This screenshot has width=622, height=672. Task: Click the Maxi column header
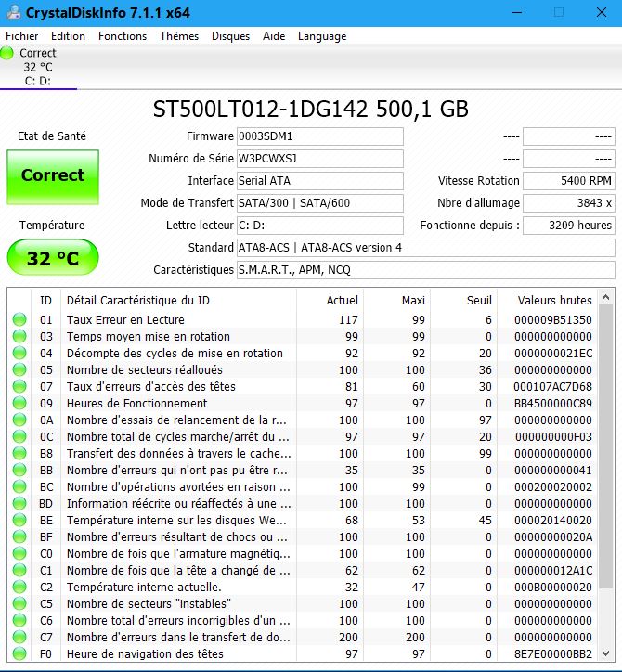[x=397, y=301]
